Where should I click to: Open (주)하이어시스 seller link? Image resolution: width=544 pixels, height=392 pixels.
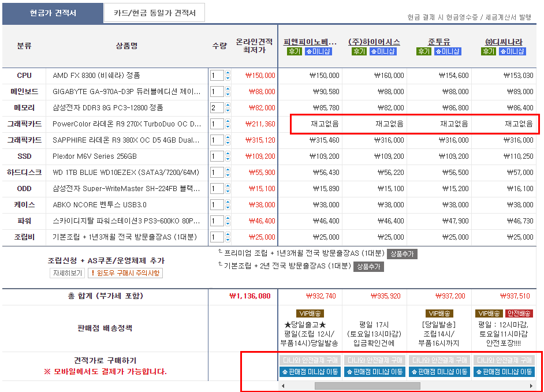tap(374, 42)
